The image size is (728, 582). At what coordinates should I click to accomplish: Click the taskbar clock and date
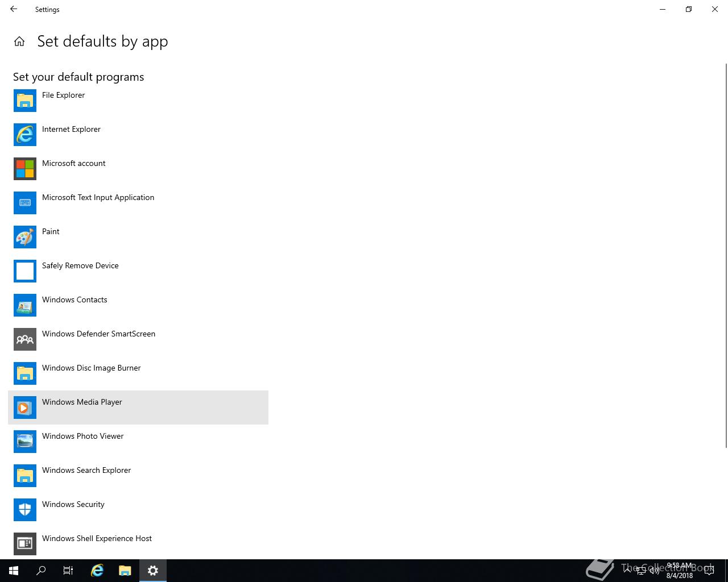point(680,571)
